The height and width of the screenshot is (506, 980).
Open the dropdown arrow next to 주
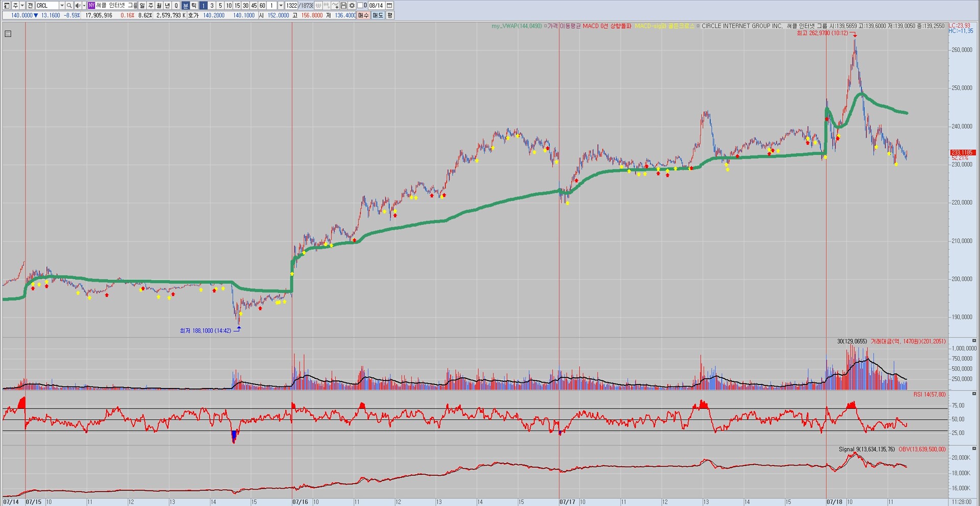pyautogui.click(x=22, y=6)
